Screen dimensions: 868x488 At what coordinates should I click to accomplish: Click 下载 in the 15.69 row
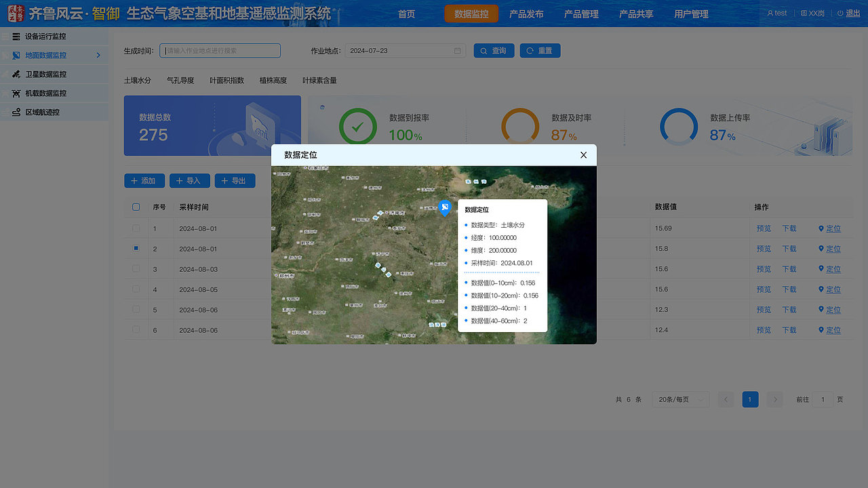coord(789,228)
